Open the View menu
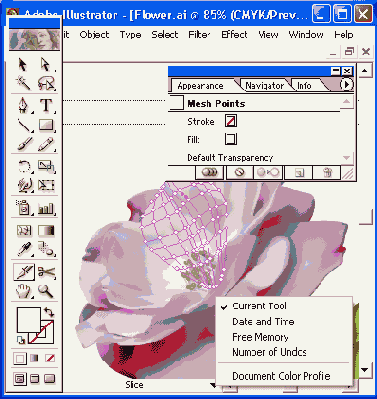Screen dimensions: 377x399 [x=268, y=35]
